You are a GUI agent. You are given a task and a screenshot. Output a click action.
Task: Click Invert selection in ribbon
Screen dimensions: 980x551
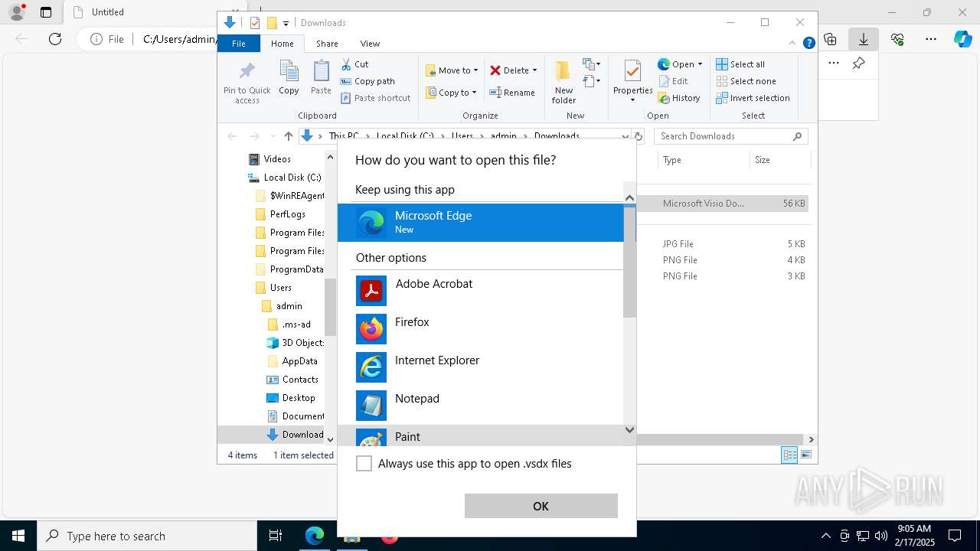click(753, 98)
